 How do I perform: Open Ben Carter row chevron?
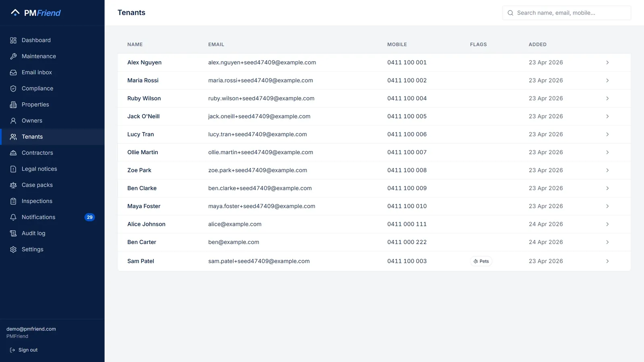pos(607,242)
